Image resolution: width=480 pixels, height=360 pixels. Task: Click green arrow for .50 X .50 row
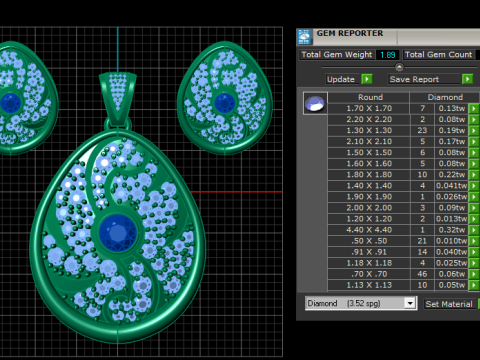pyautogui.click(x=474, y=241)
